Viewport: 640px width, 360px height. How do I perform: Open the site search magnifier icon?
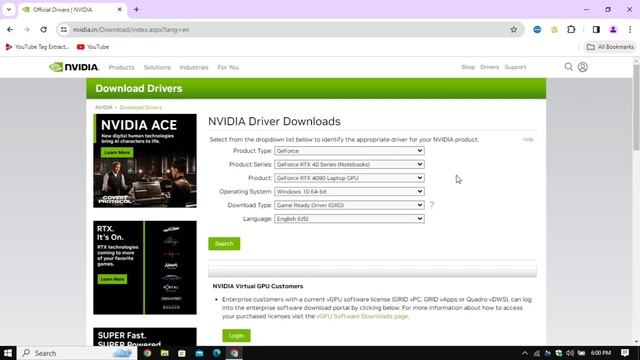pyautogui.click(x=568, y=67)
